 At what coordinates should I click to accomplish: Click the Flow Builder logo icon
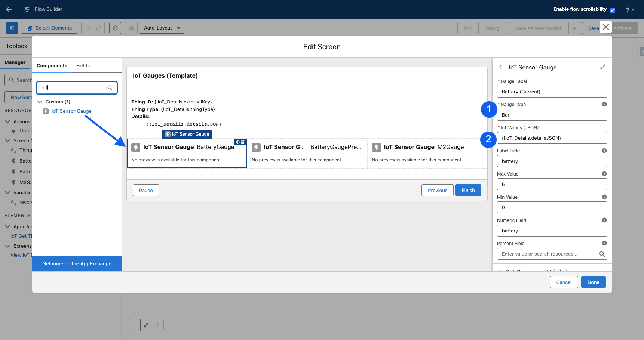click(x=27, y=9)
